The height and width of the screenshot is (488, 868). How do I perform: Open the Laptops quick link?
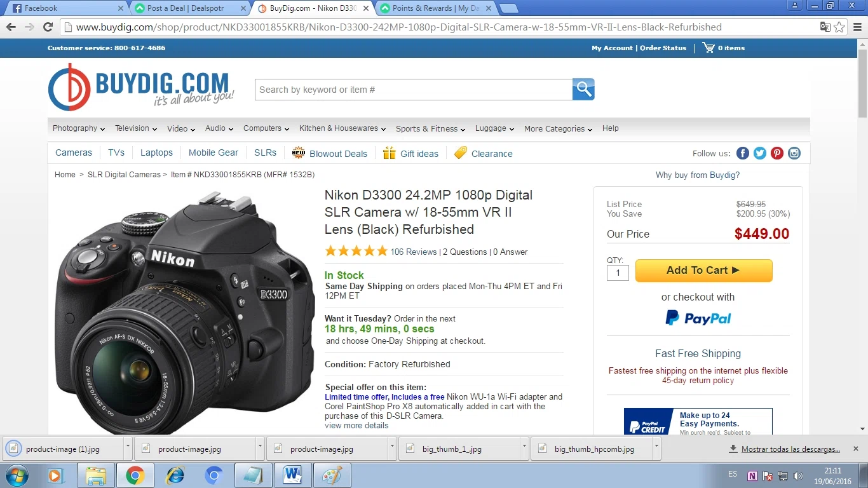tap(156, 152)
